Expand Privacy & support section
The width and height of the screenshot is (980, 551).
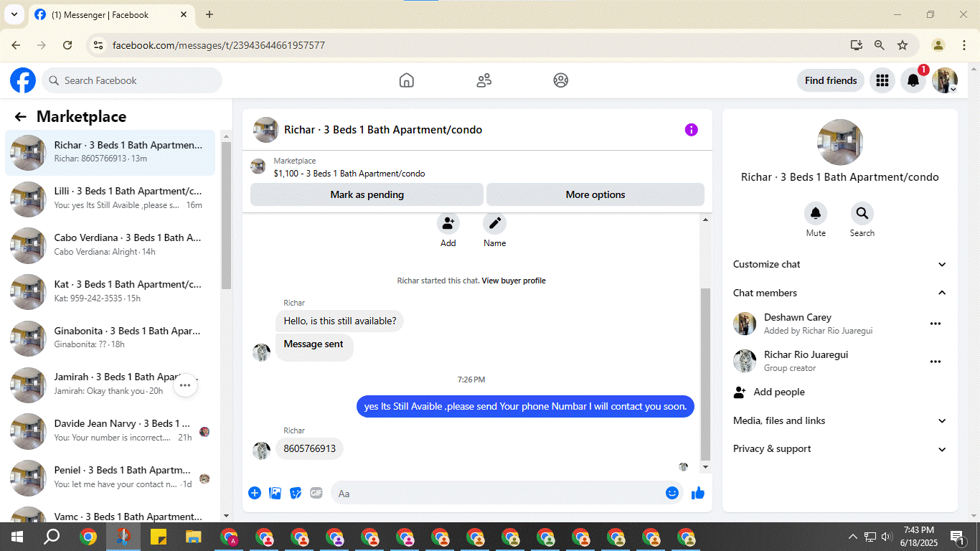coord(840,448)
